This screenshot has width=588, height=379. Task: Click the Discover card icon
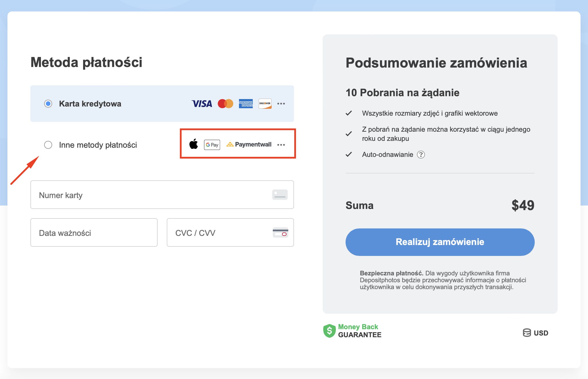[x=265, y=104]
